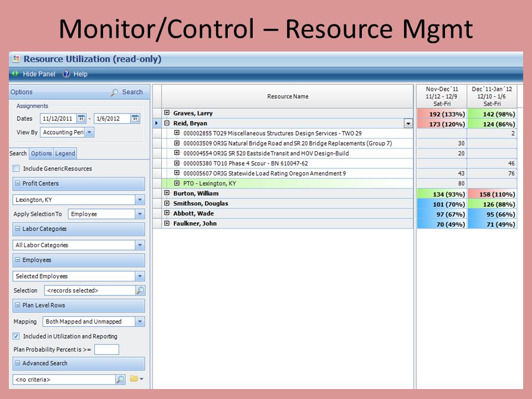The height and width of the screenshot is (399, 532).
Task: Open the saved searches folder icon
Action: [x=134, y=378]
